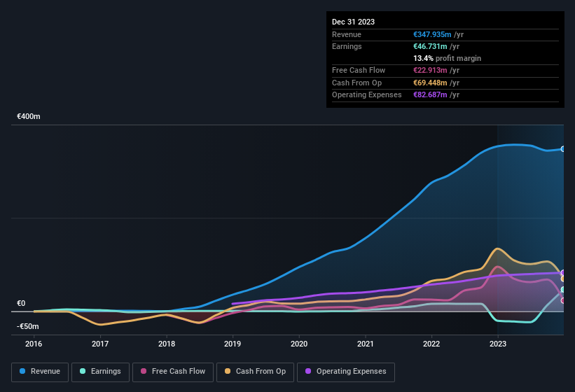Click the purple Operating Expenses endpoint marker

[563, 272]
